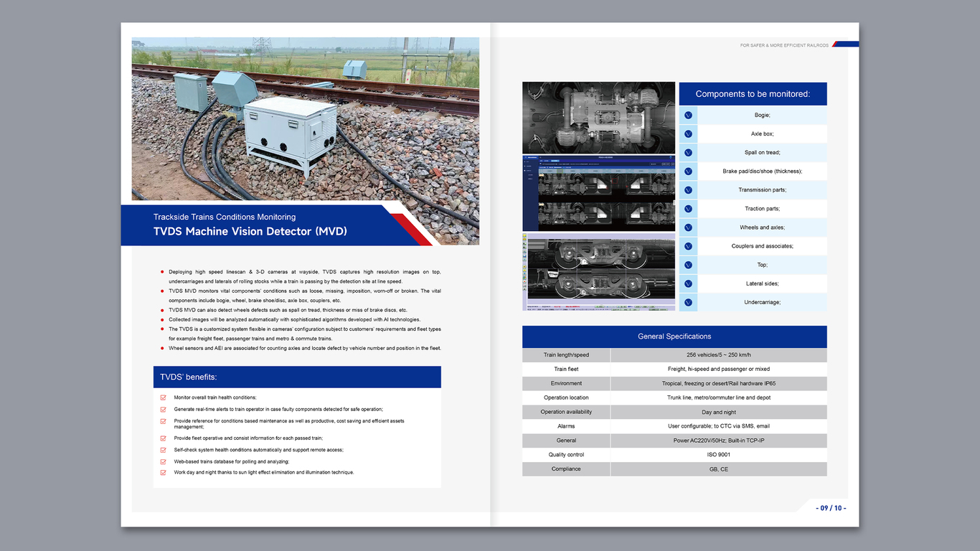
Task: Click the check icon beside Bogie
Action: click(688, 115)
